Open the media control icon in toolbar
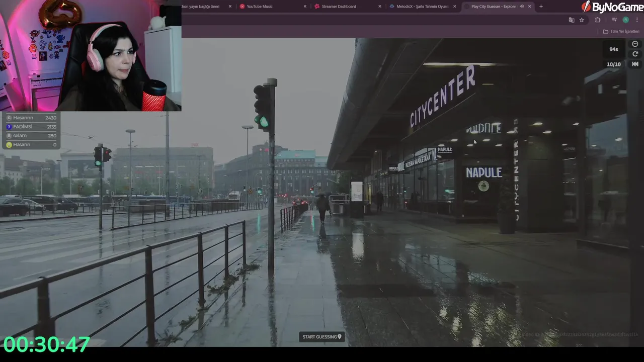 pos(614,20)
